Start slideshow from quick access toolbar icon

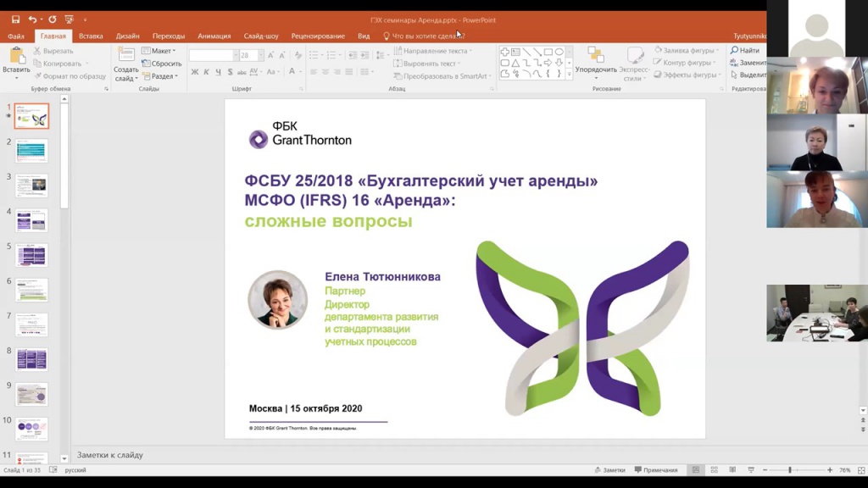pos(69,19)
